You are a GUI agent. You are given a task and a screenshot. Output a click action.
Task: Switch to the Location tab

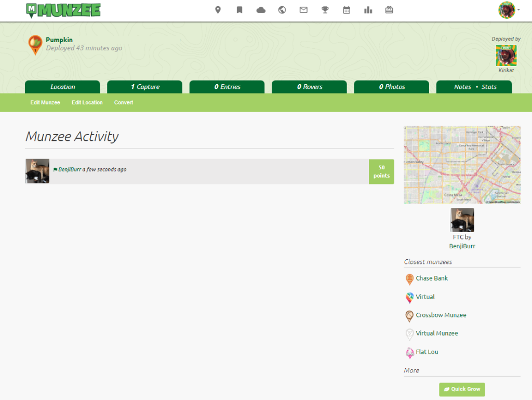click(62, 87)
